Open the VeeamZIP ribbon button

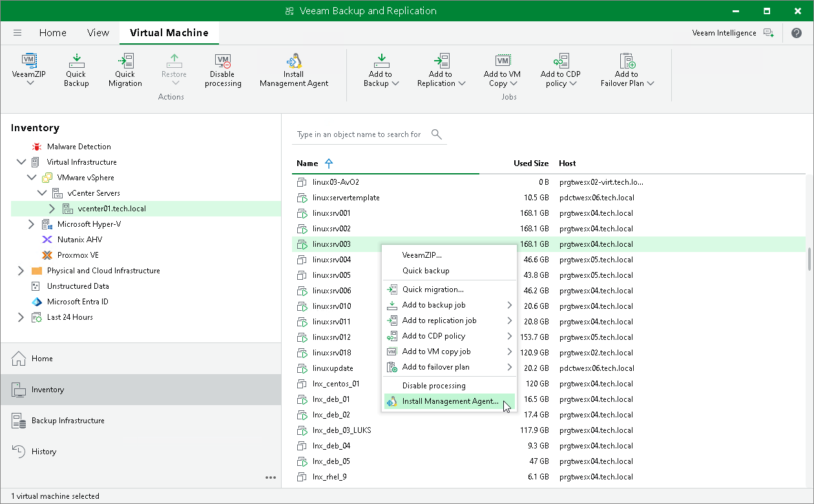tap(29, 70)
